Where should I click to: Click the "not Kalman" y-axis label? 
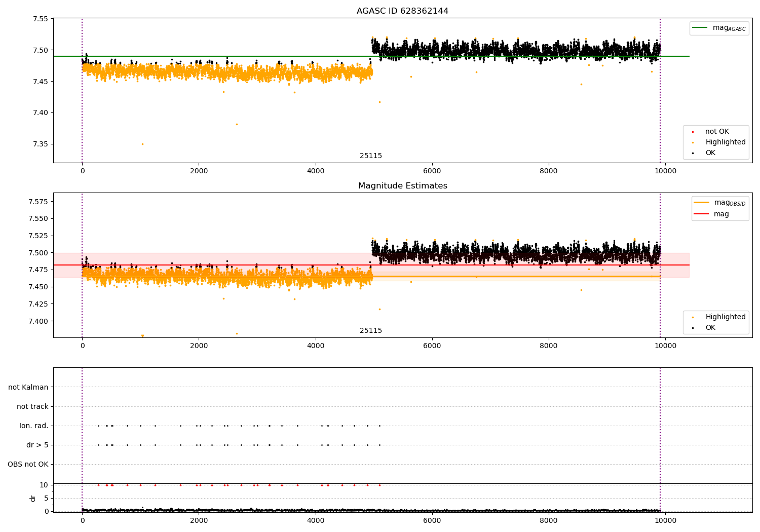(28, 387)
